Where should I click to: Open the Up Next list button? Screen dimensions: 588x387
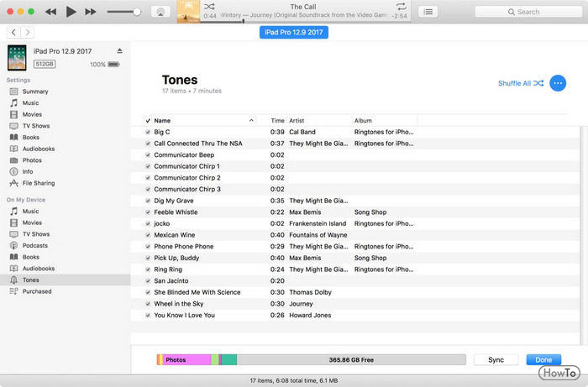(x=428, y=12)
